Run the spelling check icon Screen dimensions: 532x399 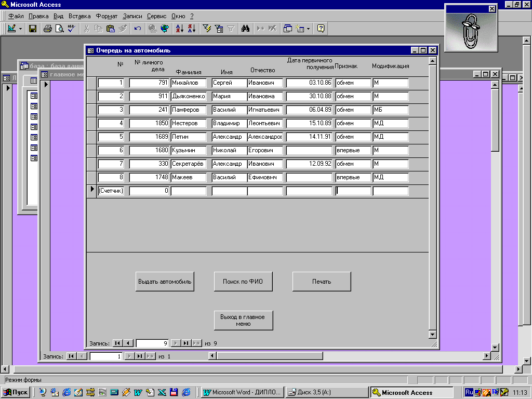(x=71, y=29)
